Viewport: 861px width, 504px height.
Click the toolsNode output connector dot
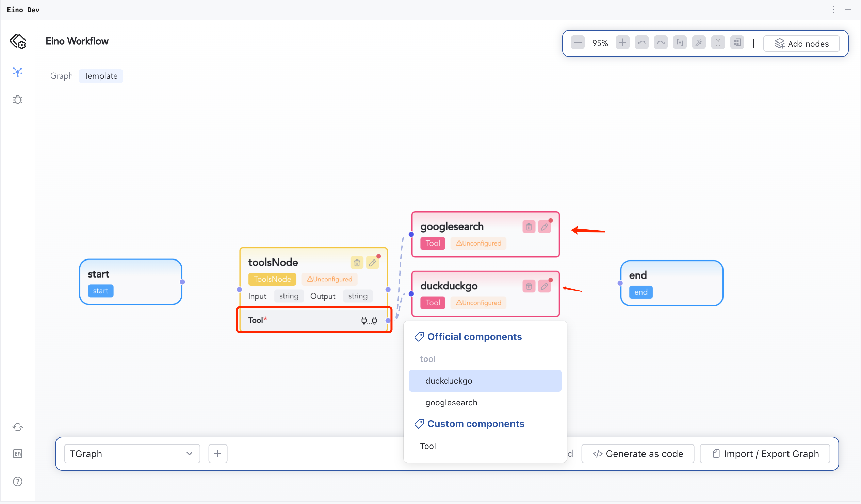click(388, 289)
